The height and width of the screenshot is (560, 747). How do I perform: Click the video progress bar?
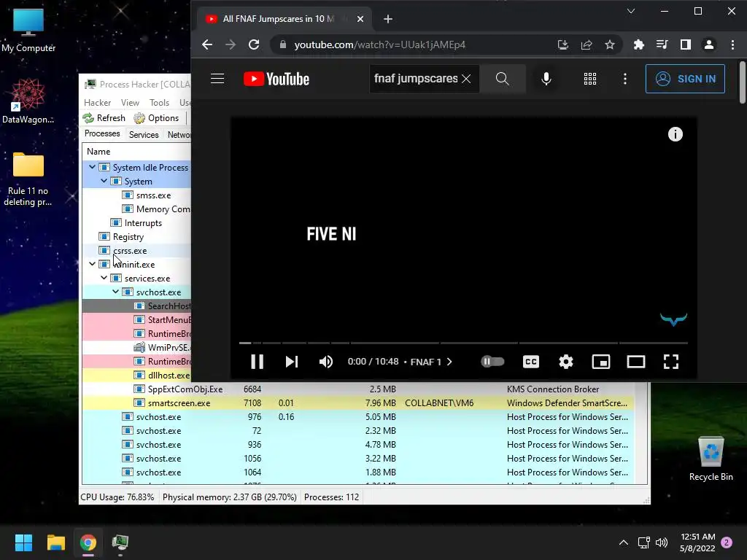(x=463, y=343)
